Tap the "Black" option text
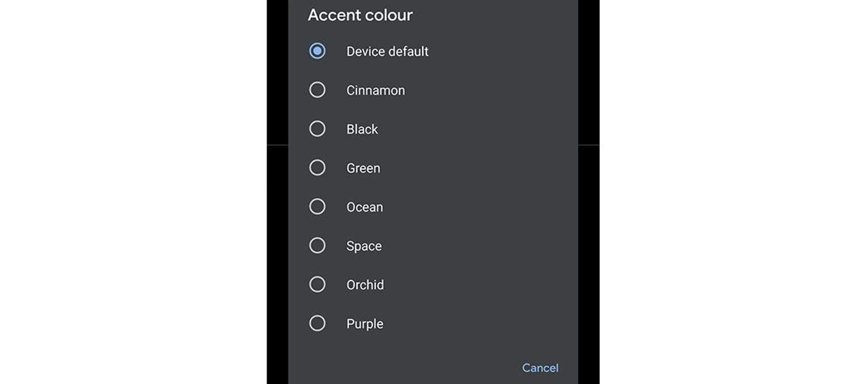 coord(362,129)
